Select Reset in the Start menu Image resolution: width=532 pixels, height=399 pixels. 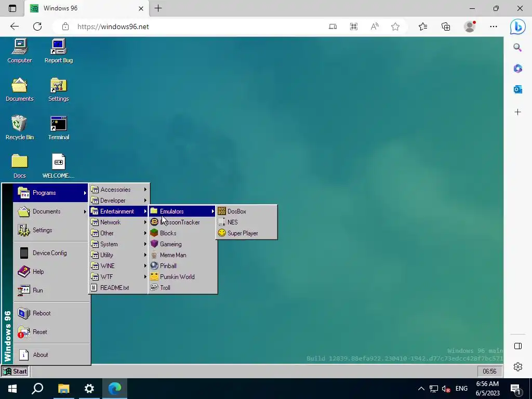click(x=51, y=332)
